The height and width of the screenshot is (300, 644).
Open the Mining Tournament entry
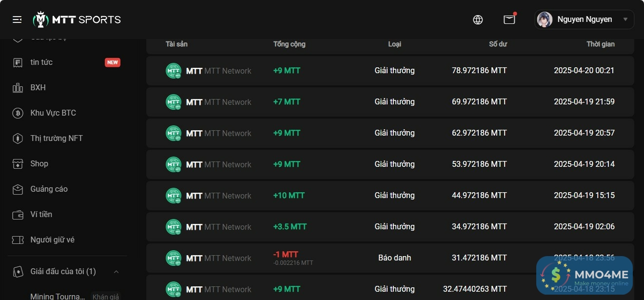coord(58,296)
